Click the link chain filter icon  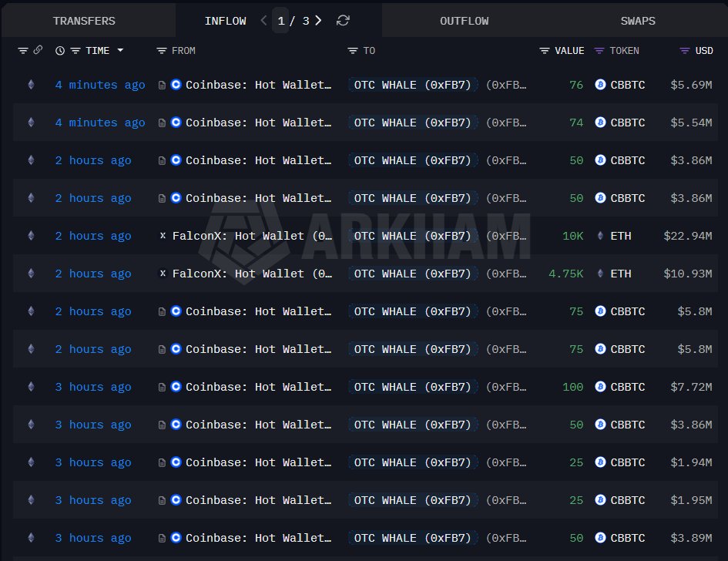click(38, 51)
